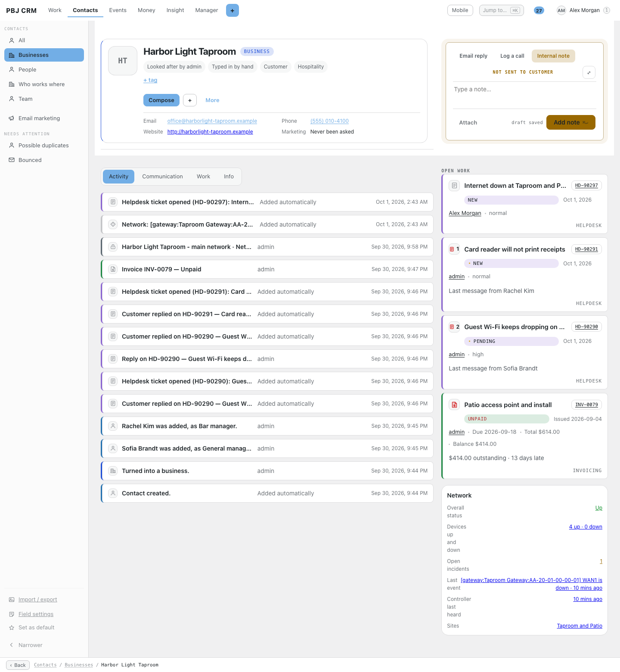Click the ticket icon on Internet down card
The image size is (620, 672).
pyautogui.click(x=454, y=186)
